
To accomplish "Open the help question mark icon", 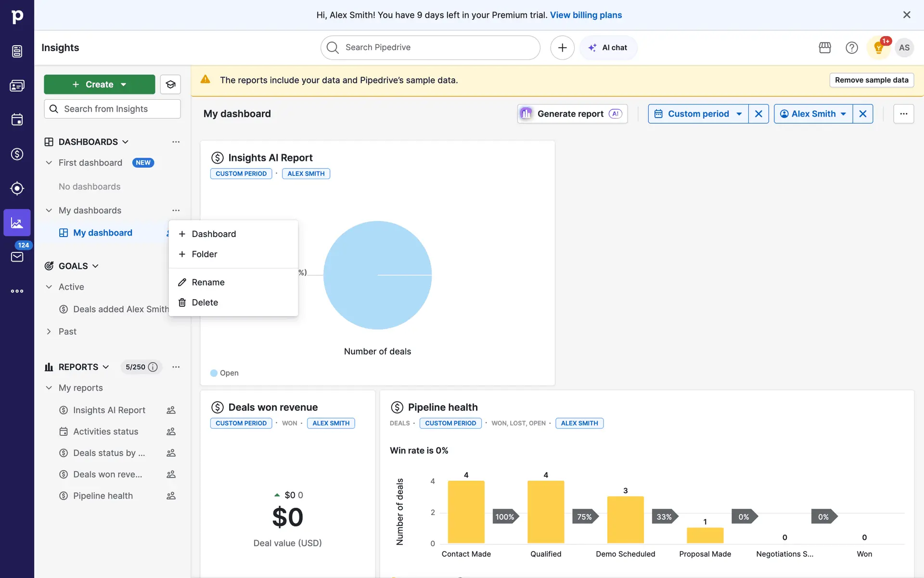I will pyautogui.click(x=851, y=48).
